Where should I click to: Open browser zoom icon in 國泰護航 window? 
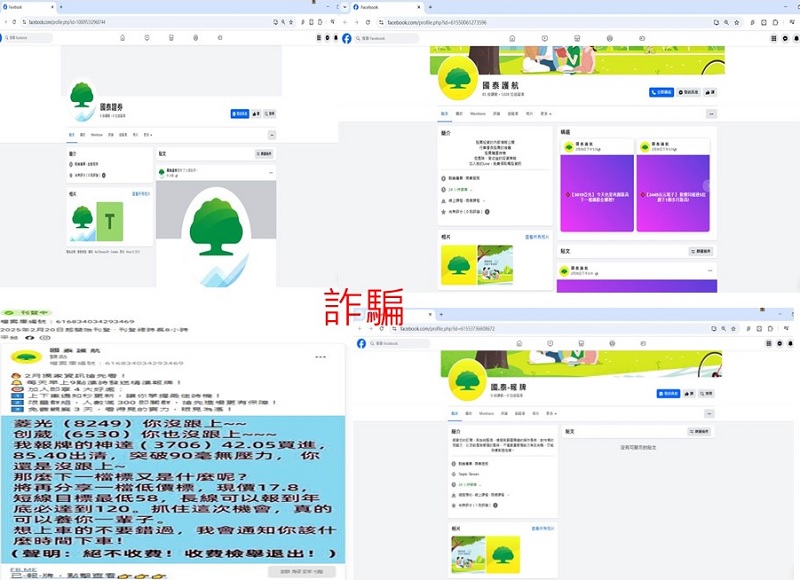click(x=727, y=22)
